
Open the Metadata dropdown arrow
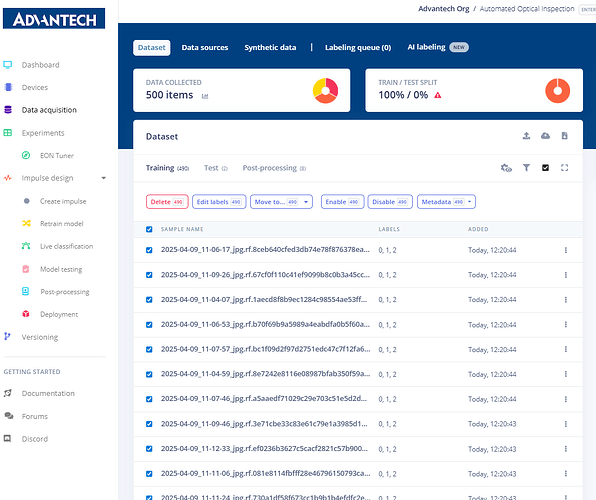(470, 202)
